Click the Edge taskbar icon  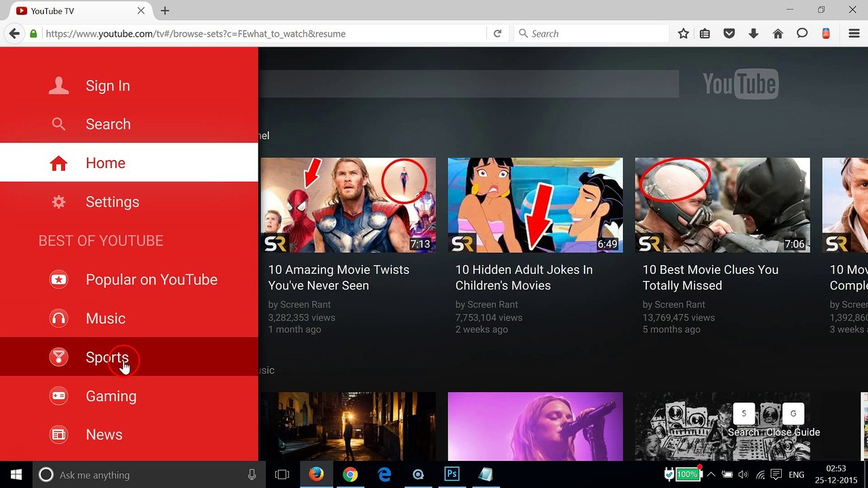click(384, 474)
